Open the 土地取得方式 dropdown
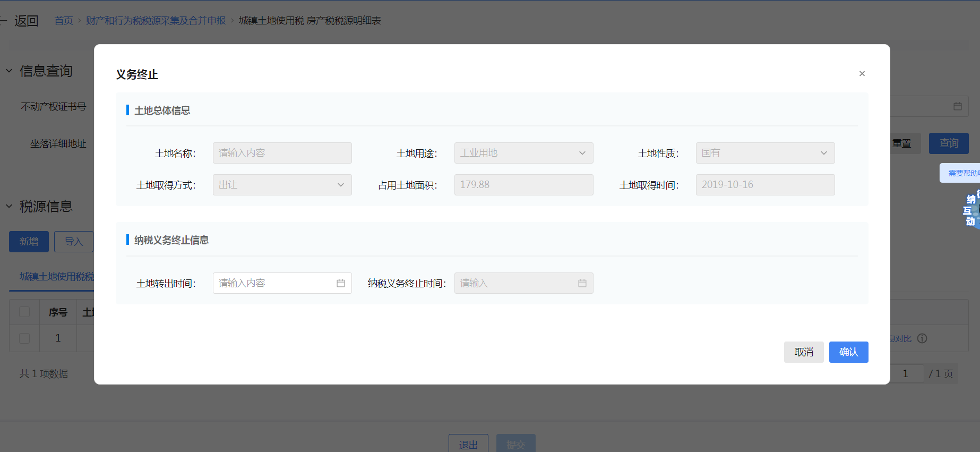The image size is (980, 452). [x=282, y=185]
